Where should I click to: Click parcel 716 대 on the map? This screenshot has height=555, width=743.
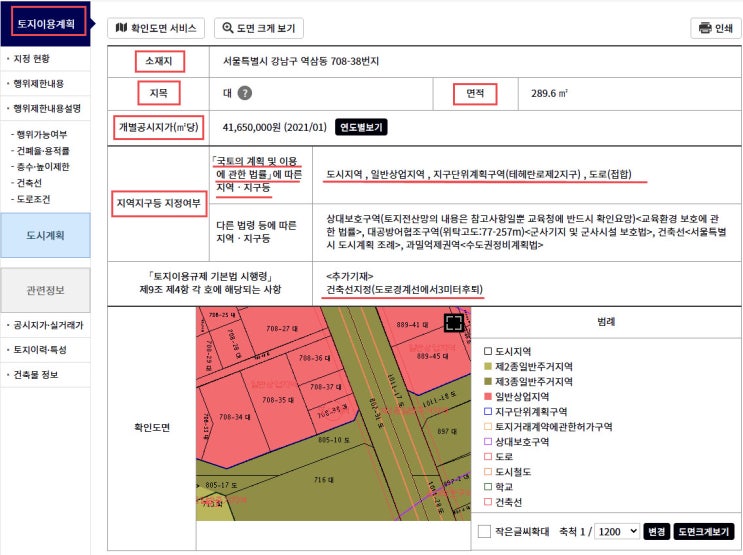pos(324,480)
